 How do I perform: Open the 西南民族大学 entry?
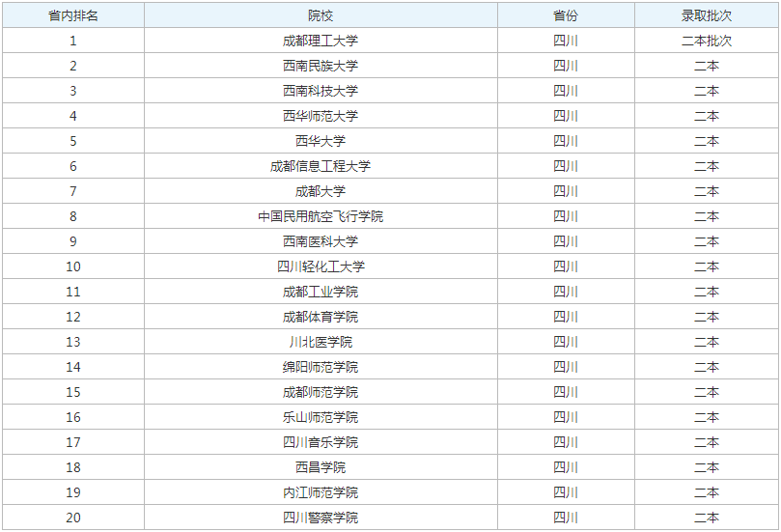(320, 66)
